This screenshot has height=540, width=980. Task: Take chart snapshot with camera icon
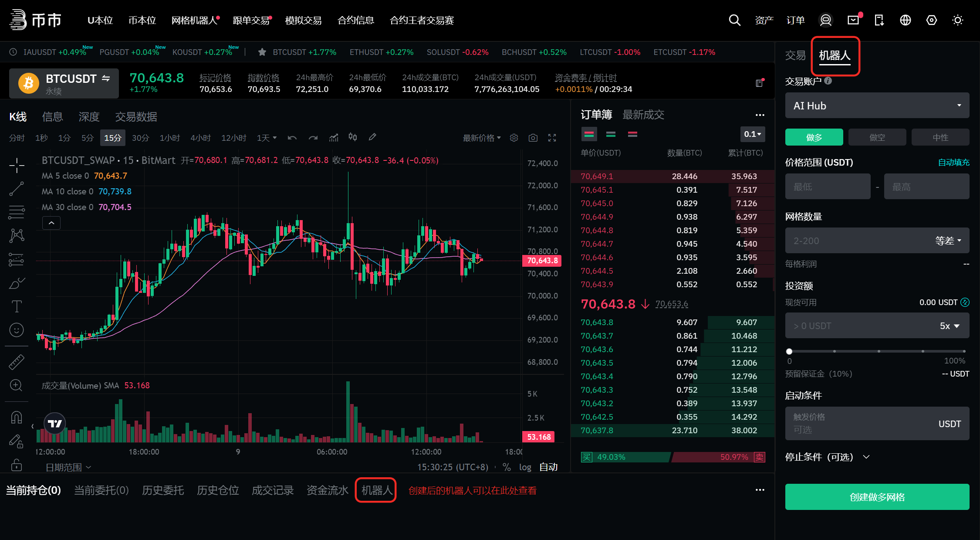[x=533, y=138]
